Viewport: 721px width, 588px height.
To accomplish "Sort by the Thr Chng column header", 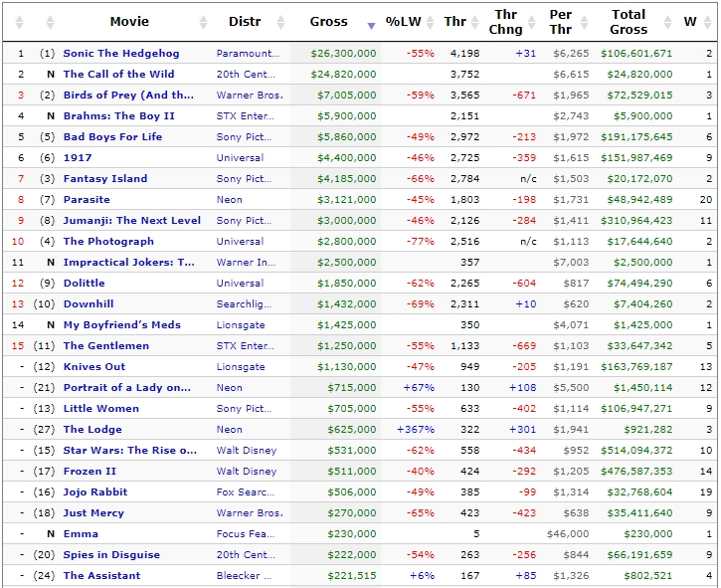I will pyautogui.click(x=505, y=22).
